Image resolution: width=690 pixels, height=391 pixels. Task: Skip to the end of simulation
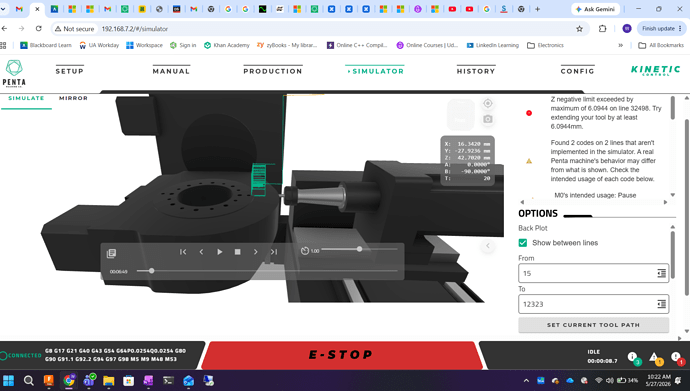click(274, 252)
